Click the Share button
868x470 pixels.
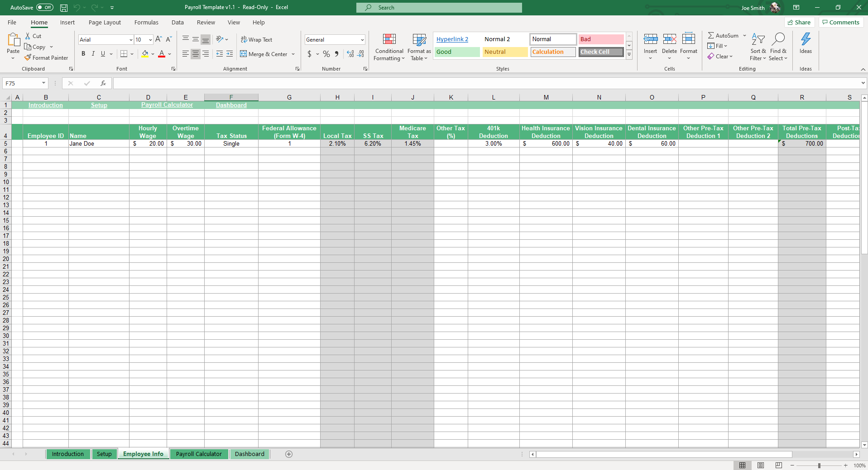799,23
